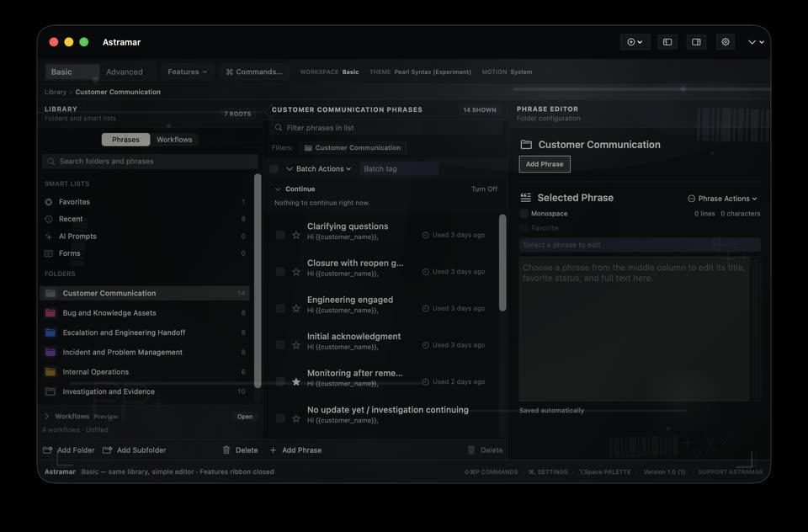
Task: Click the Add Phrase button in Phrase Editor
Action: click(x=545, y=164)
